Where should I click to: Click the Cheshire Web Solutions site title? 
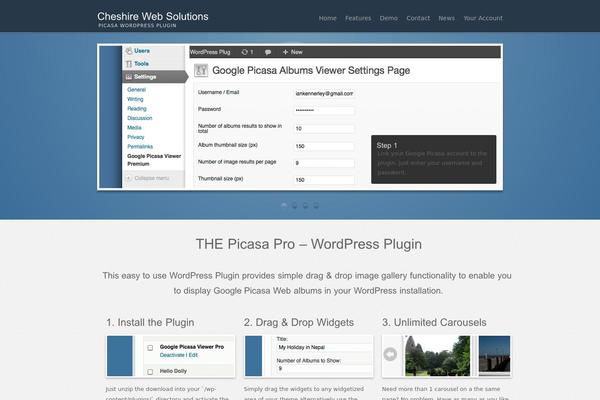coord(153,16)
